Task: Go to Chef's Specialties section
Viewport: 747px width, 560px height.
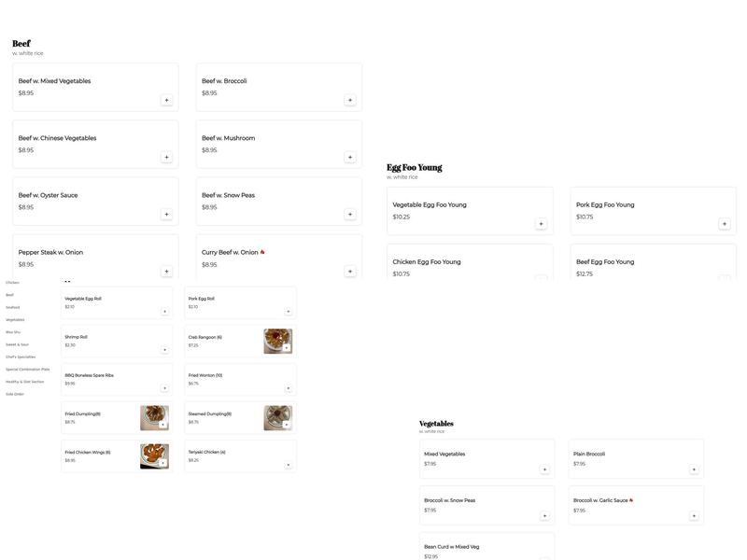Action: (21, 357)
